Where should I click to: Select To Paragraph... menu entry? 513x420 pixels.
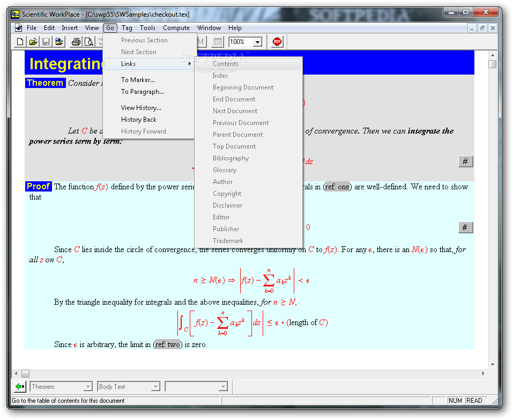[x=150, y=91]
